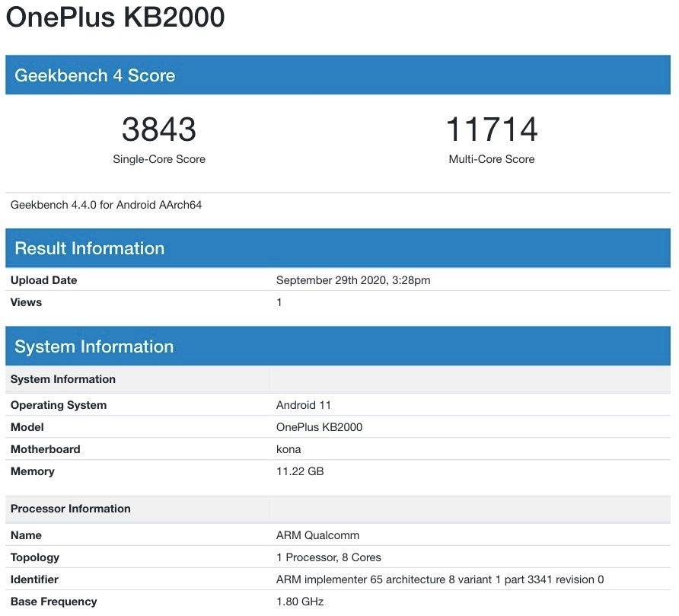Select the kona Motherboard value
This screenshot has width=679, height=616.
point(288,448)
